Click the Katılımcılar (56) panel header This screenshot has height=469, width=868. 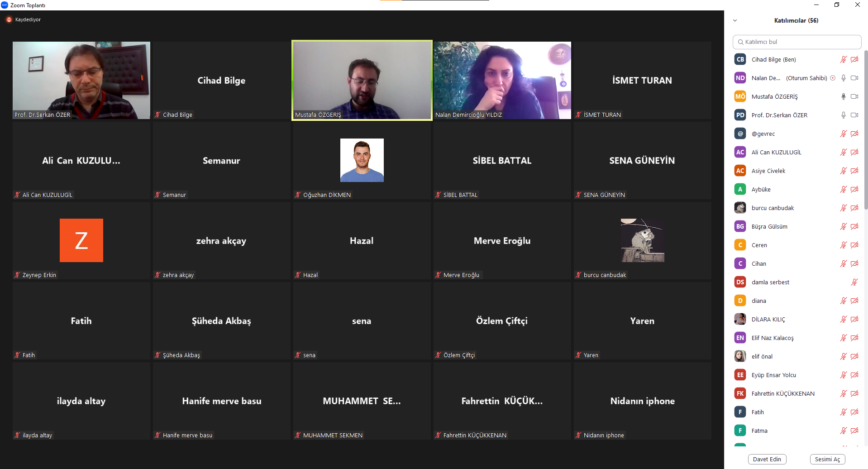pos(796,20)
